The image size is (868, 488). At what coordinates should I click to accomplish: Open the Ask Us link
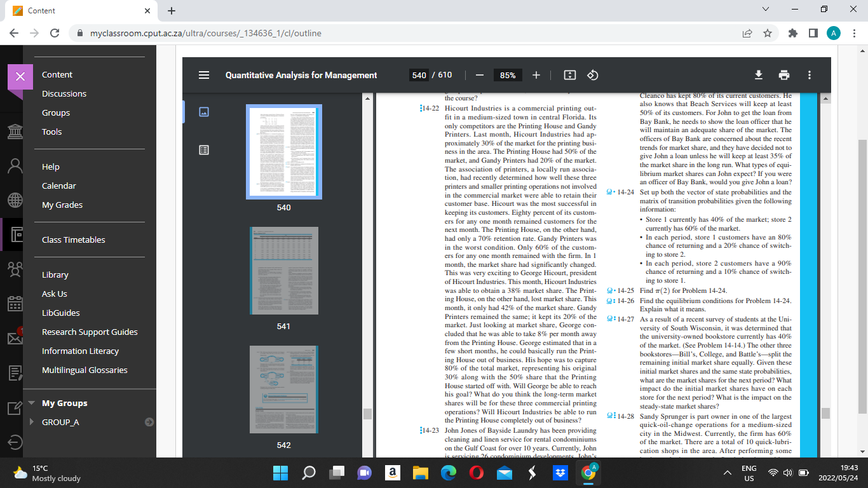[55, 294]
